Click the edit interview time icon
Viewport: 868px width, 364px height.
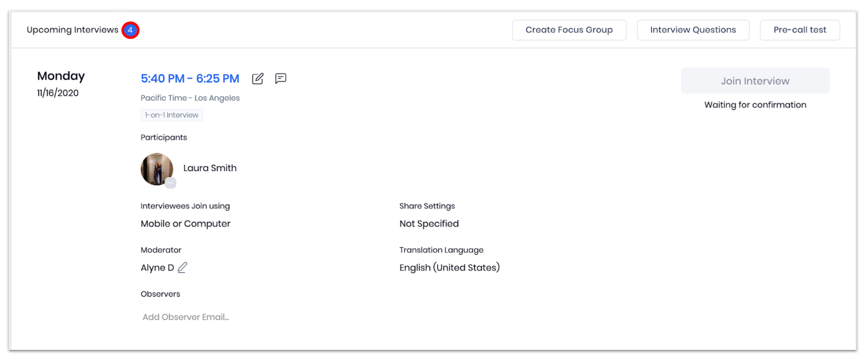click(x=258, y=79)
